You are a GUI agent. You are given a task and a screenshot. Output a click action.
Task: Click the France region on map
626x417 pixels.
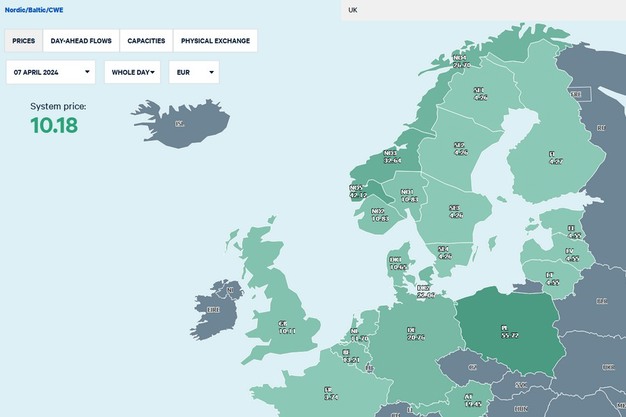coord(330,395)
